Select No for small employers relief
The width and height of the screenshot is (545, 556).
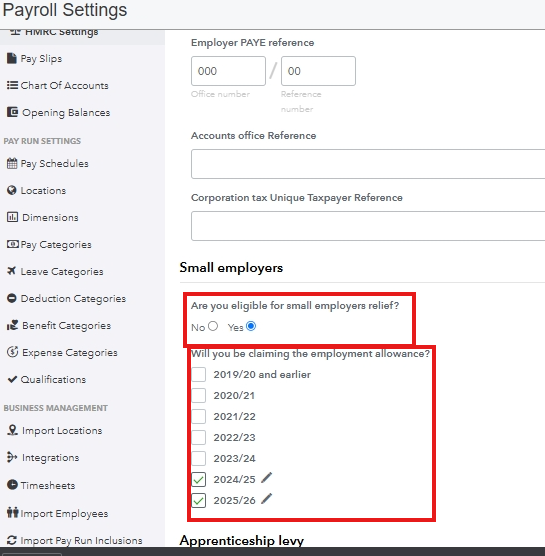[213, 326]
